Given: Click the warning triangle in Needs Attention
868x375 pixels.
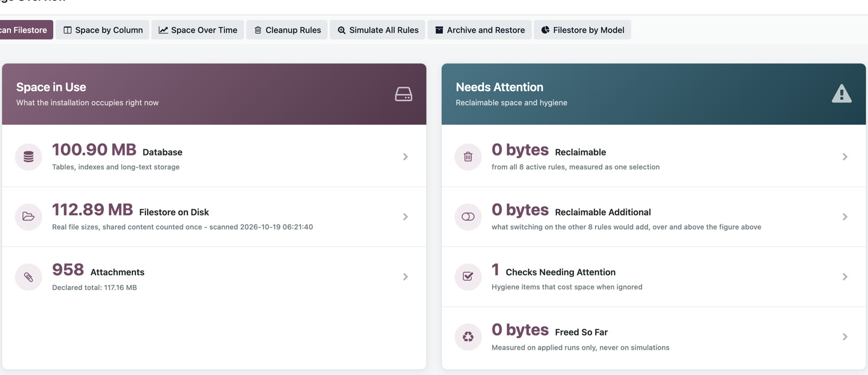Looking at the screenshot, I should coord(841,94).
